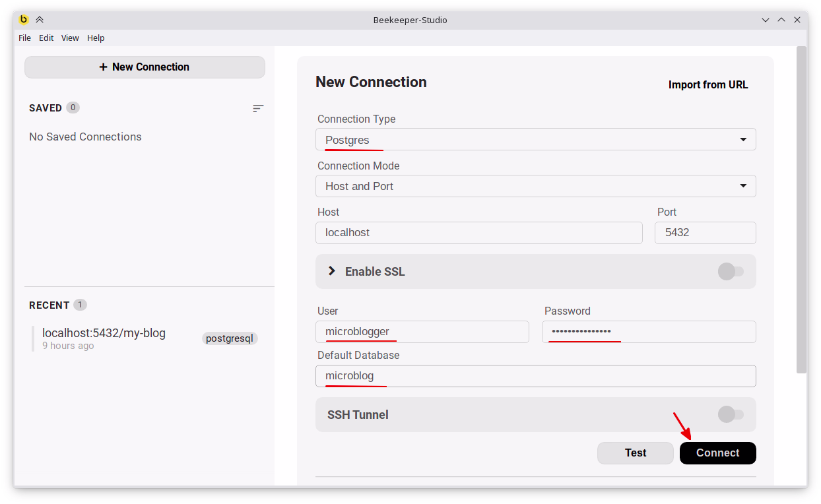Screen dimensions: 821x504
Task: Expand the Enable SSL section
Action: [x=374, y=271]
